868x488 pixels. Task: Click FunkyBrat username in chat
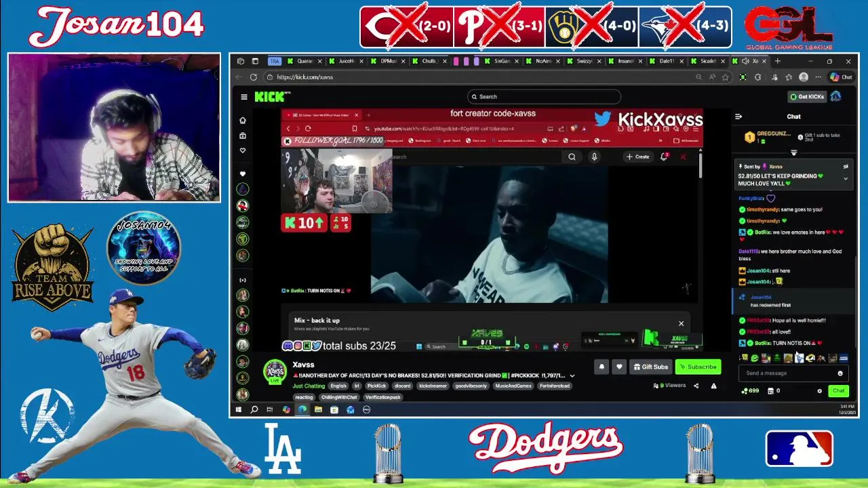(751, 199)
